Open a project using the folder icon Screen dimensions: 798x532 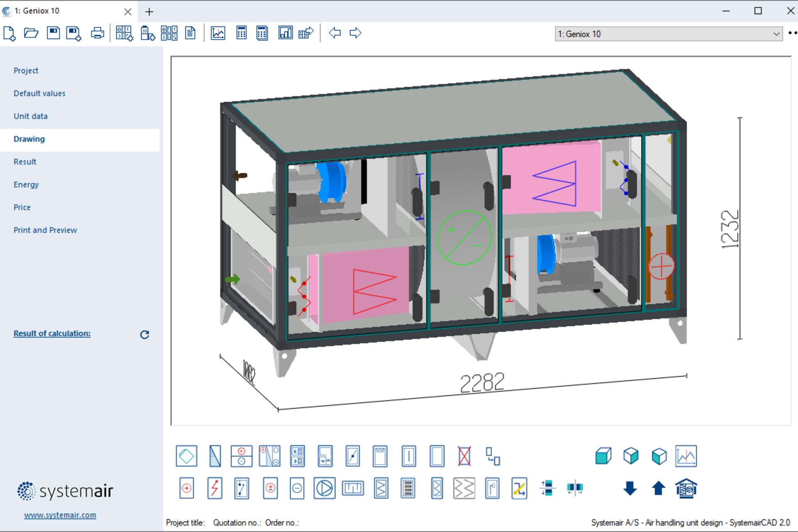[x=31, y=33]
